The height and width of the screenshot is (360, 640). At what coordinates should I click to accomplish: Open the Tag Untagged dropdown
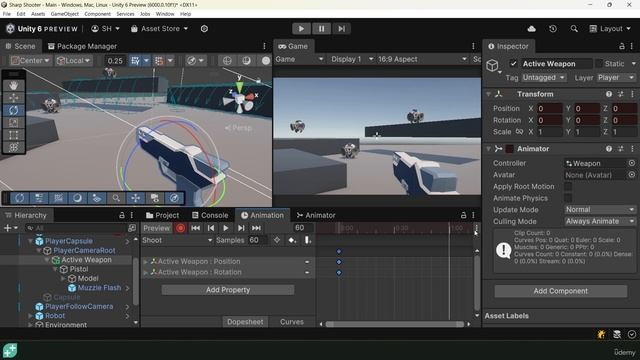click(x=543, y=78)
